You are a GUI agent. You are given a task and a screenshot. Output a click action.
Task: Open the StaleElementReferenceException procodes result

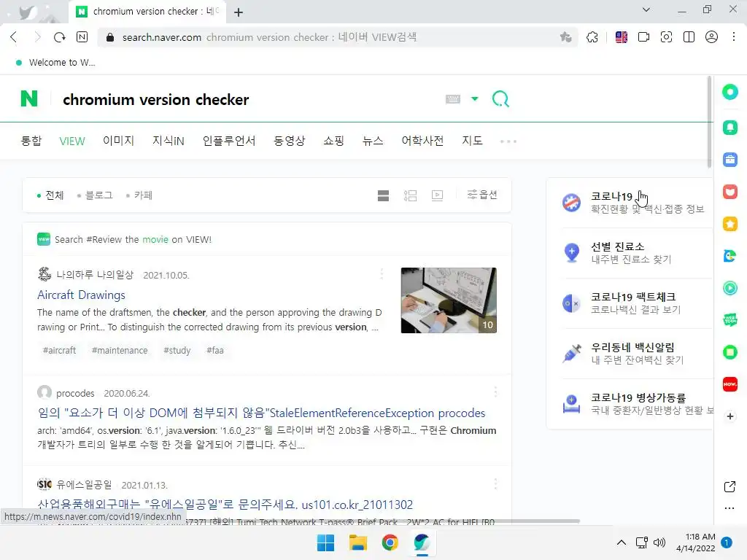pos(261,413)
